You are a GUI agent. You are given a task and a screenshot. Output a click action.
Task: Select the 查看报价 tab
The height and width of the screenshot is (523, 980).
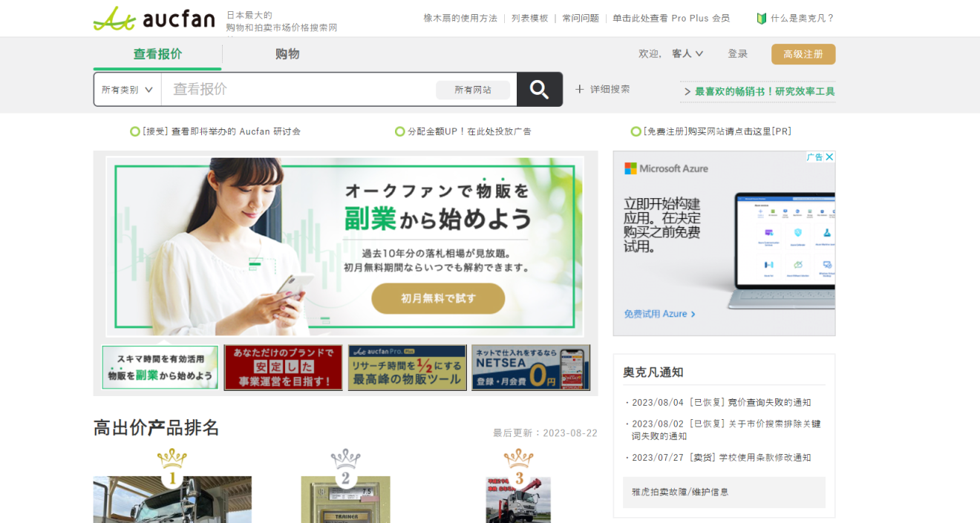[x=156, y=53]
